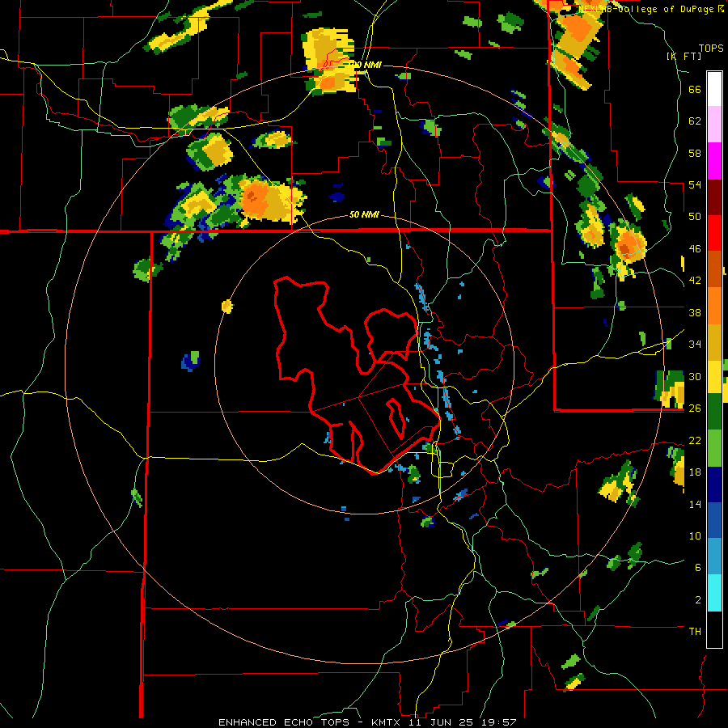Click the "TOPS" legend heading
The image size is (728, 728).
[x=711, y=49]
